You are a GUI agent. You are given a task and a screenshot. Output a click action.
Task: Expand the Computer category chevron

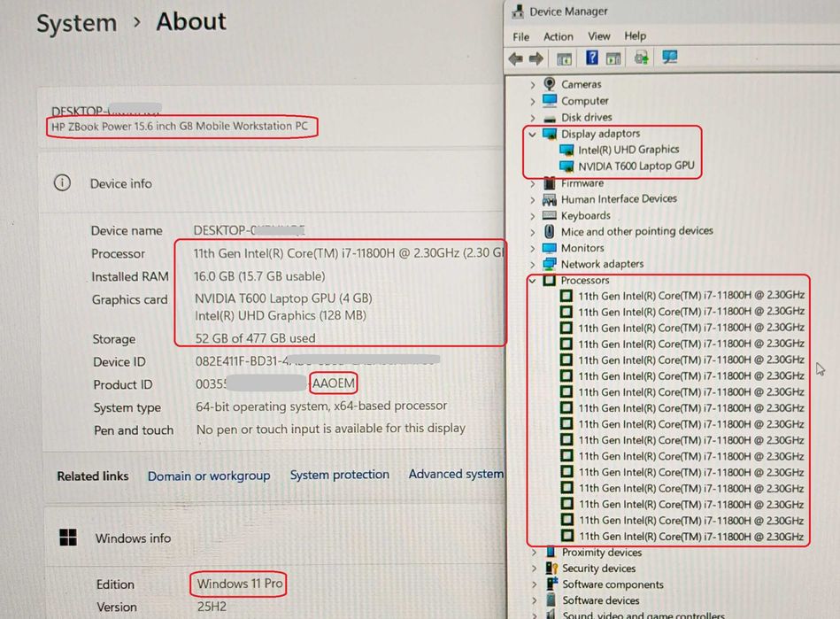(533, 101)
